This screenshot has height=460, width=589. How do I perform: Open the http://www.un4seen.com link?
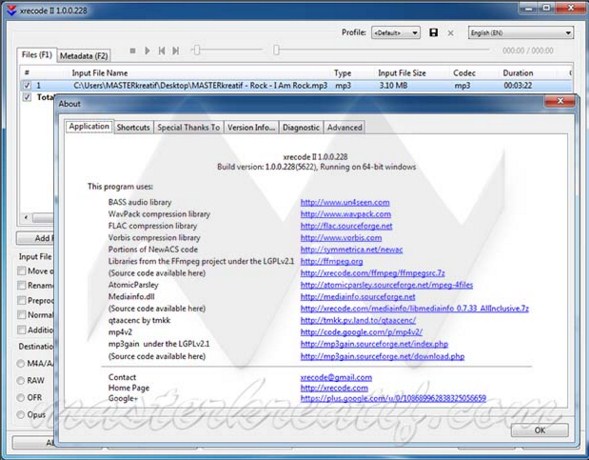pos(345,202)
